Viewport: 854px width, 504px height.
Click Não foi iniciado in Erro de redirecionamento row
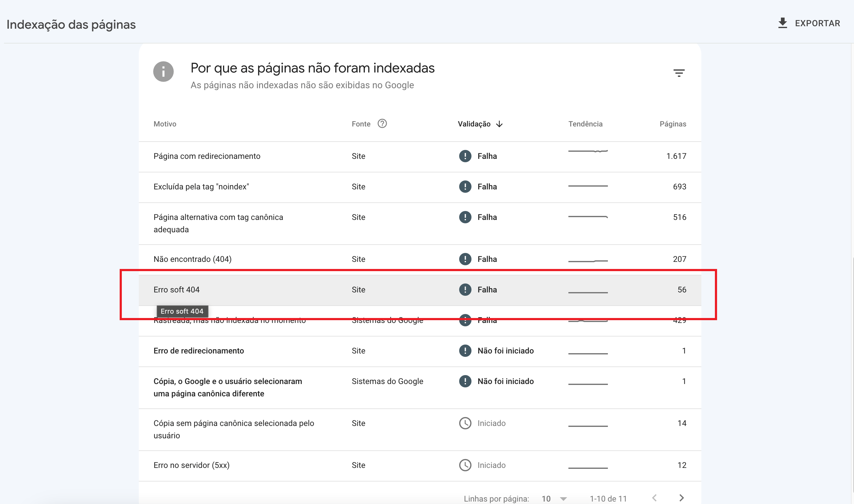tap(505, 351)
